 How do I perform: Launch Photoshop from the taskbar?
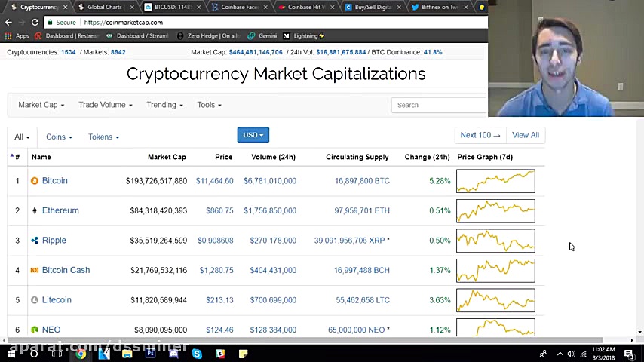[150, 354]
